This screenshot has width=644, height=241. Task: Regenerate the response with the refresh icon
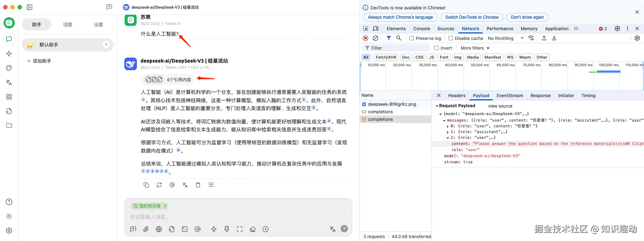point(159,185)
